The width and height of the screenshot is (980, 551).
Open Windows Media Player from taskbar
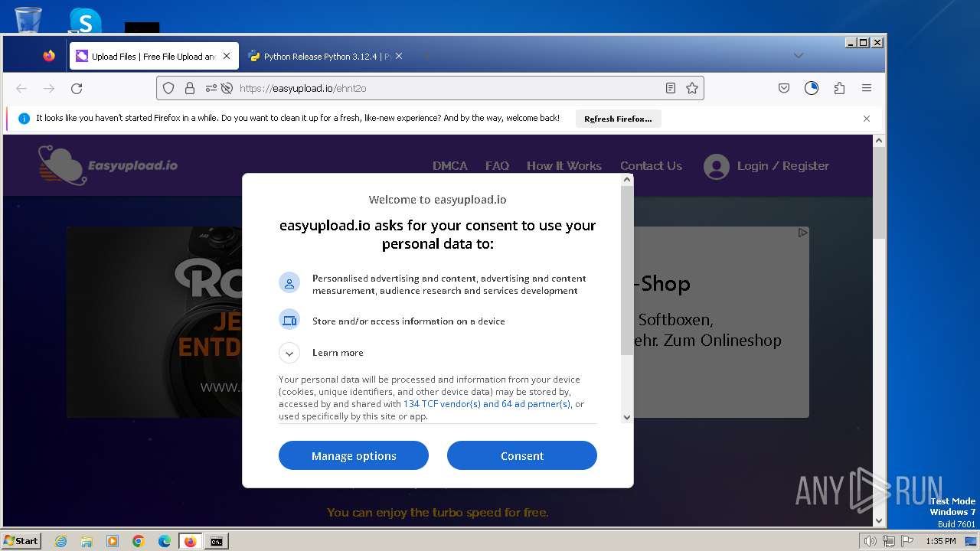point(113,541)
